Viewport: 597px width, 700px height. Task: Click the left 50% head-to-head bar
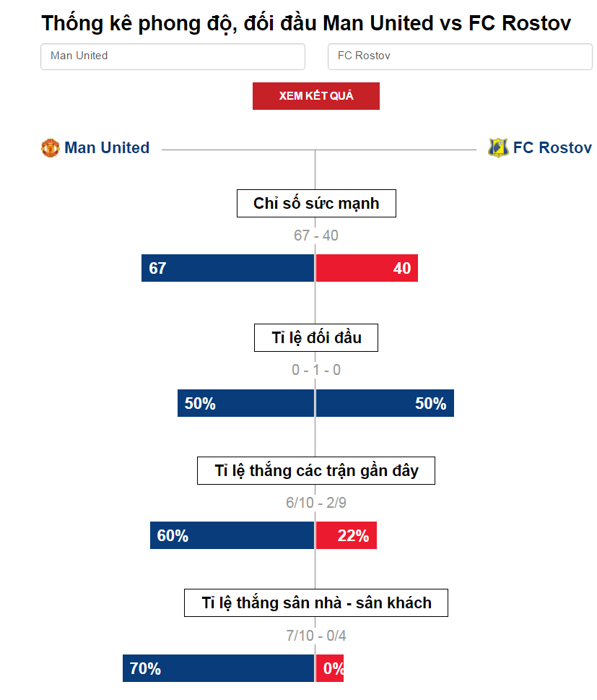(x=246, y=403)
